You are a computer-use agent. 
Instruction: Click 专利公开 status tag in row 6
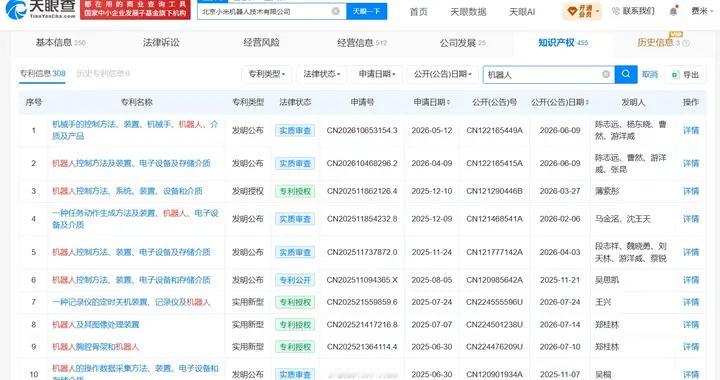point(295,280)
